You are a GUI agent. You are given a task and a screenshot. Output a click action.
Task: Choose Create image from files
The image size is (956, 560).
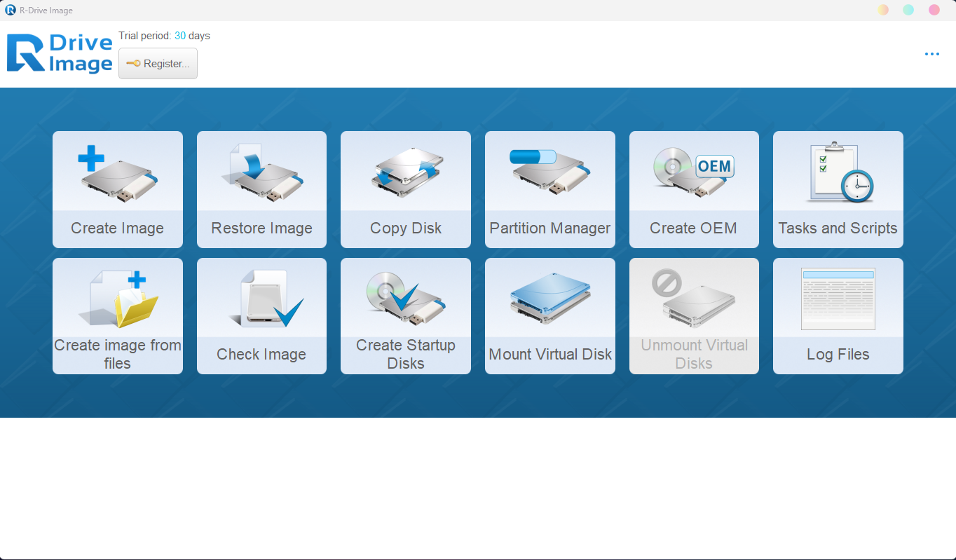pos(118,316)
